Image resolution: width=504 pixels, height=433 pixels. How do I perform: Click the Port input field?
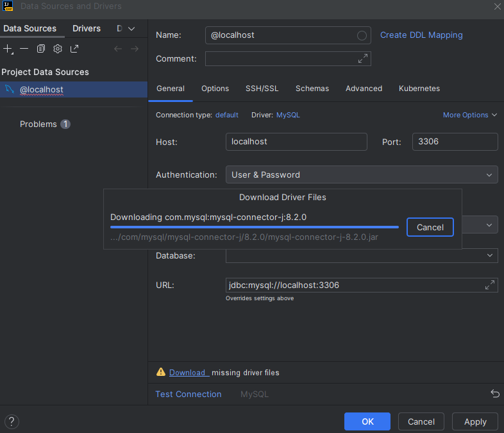coord(455,142)
